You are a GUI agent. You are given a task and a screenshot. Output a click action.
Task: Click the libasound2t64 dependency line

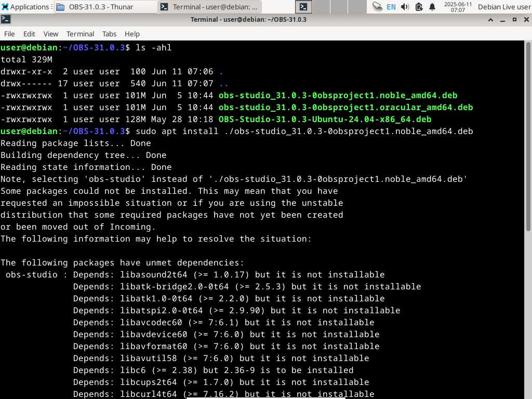click(229, 274)
